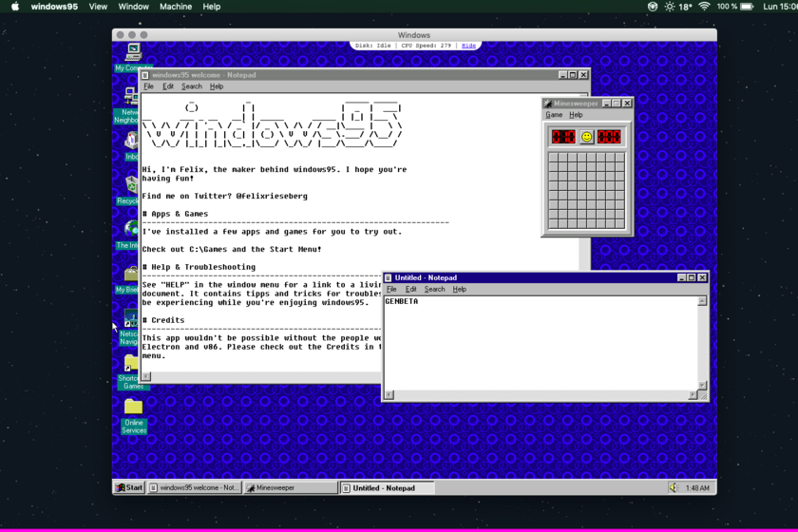Screen dimensions: 798x532
Task: Click scroll left arrow in welcome Notepad
Action: 146,377
